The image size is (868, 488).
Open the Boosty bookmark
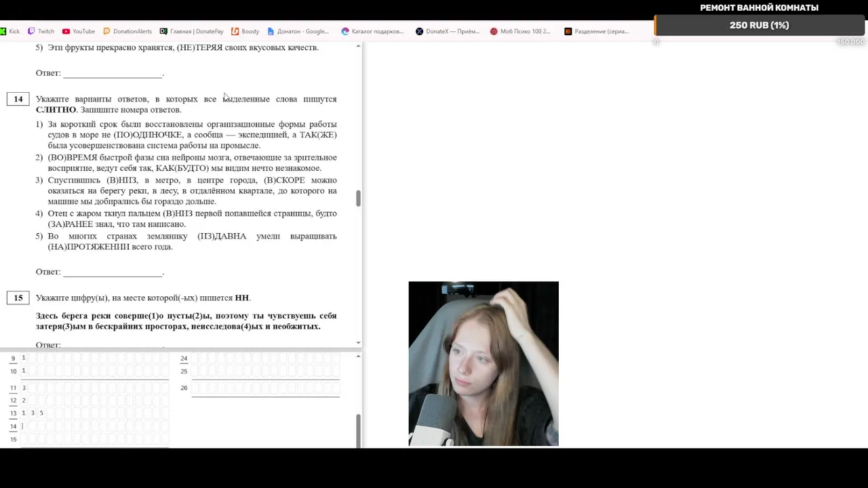click(245, 31)
